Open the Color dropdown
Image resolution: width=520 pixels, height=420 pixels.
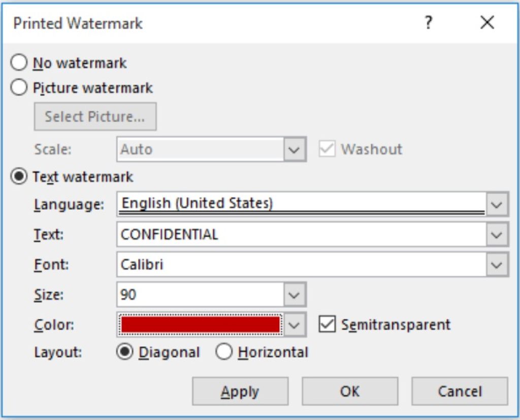point(295,325)
